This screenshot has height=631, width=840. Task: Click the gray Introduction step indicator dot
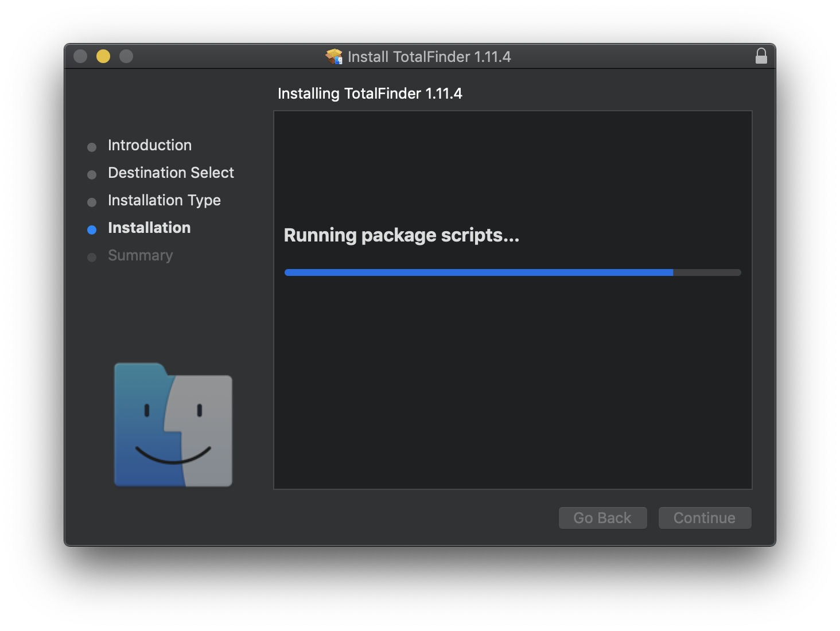coord(92,147)
